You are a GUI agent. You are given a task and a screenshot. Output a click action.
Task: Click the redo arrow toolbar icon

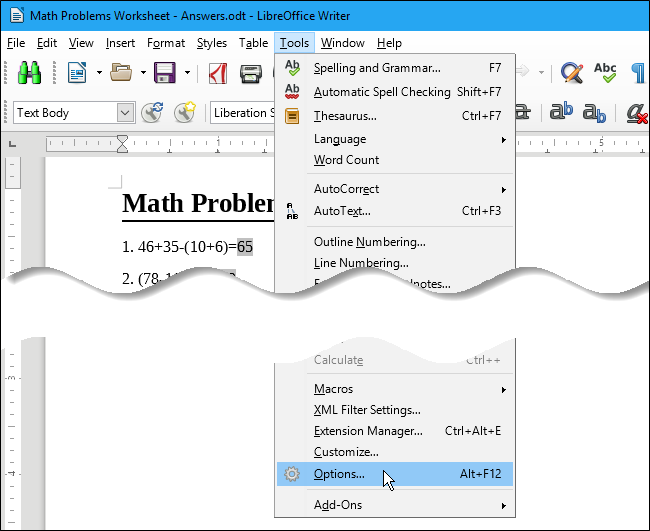(523, 72)
